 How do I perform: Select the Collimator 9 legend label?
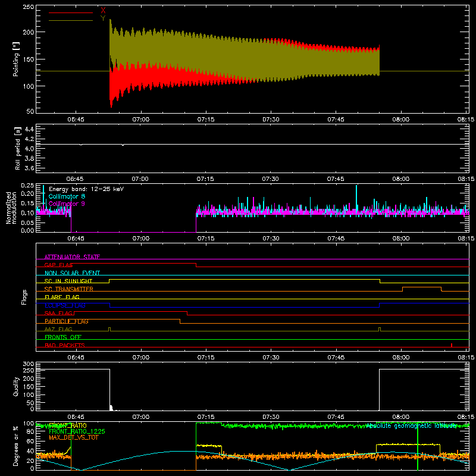[x=67, y=203]
